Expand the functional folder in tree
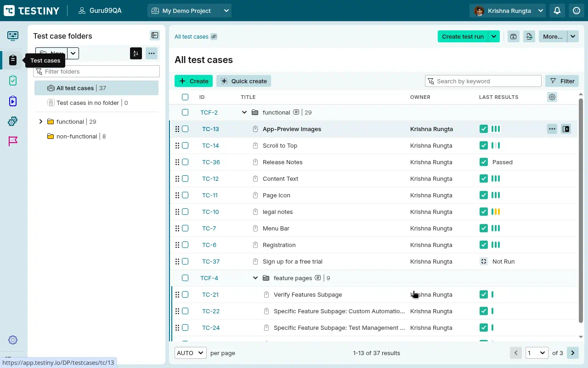 [x=41, y=121]
